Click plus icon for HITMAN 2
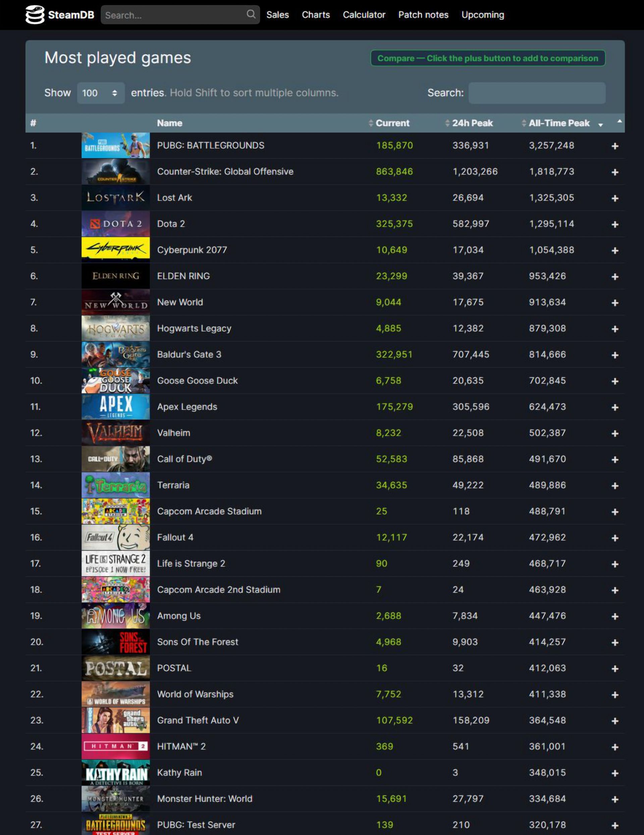This screenshot has height=835, width=644. tap(614, 747)
